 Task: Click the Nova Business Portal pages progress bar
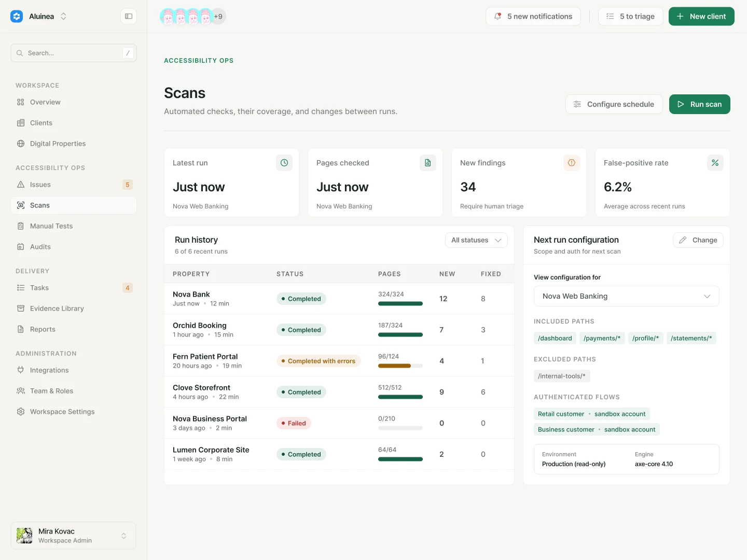tap(400, 428)
